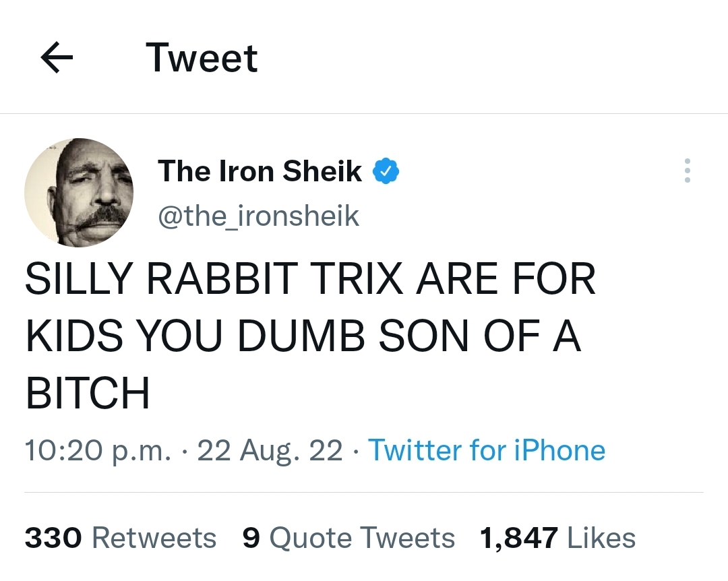The image size is (728, 581).
Task: Tap the 1,847 likes count number
Action: coord(518,538)
